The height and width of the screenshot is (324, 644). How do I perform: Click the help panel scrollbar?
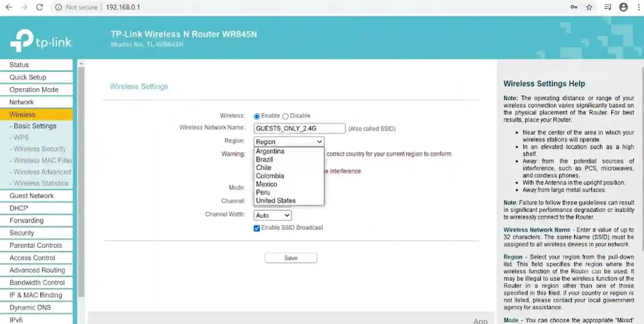pyautogui.click(x=642, y=159)
